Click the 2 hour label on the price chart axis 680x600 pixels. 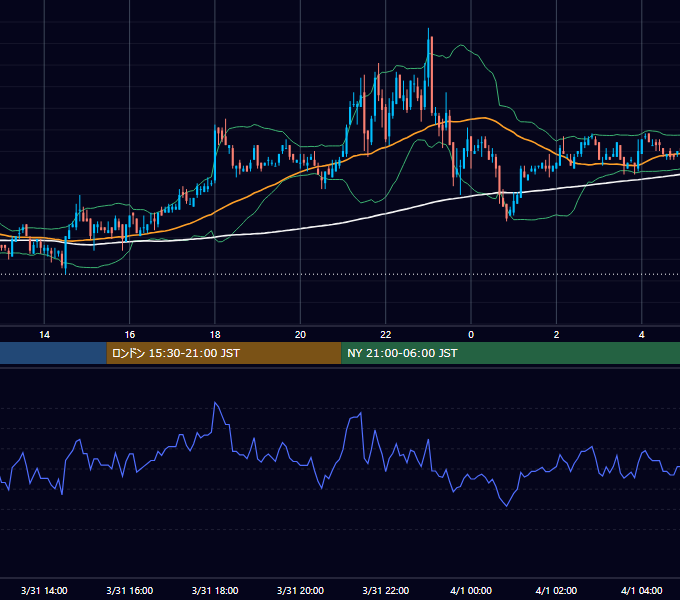coord(556,335)
